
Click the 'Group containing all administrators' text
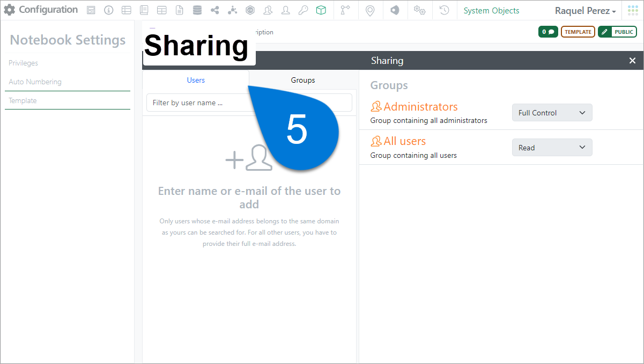click(428, 120)
